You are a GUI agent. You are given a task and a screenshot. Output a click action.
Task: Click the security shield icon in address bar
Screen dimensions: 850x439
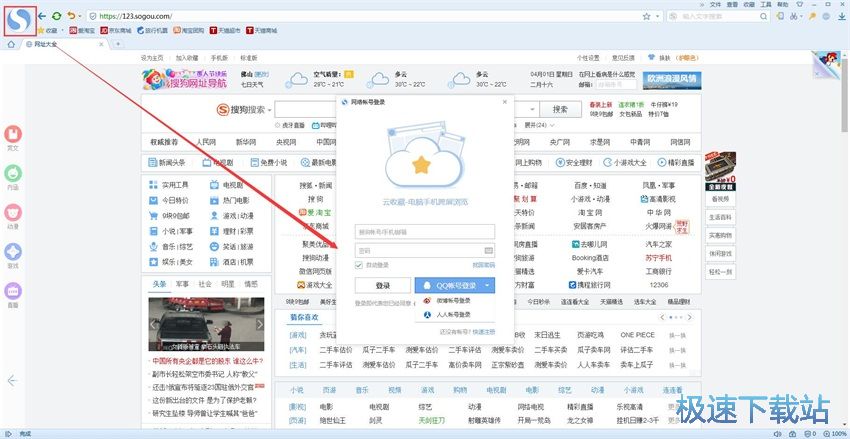93,17
